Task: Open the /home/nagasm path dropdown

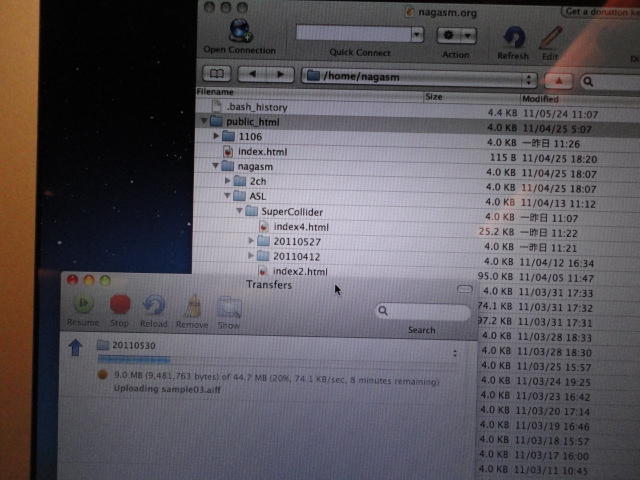Action: click(419, 77)
